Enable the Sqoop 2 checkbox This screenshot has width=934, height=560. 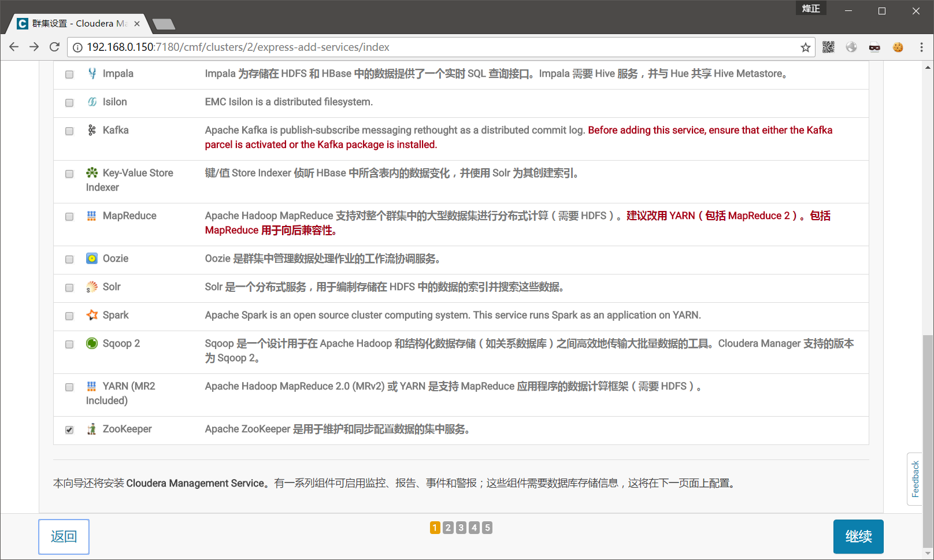[x=69, y=344]
